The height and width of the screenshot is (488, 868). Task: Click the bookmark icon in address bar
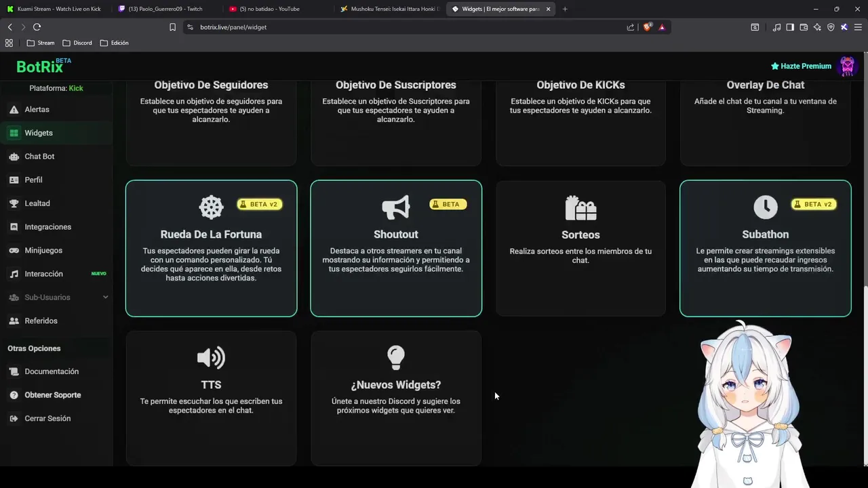coord(172,27)
